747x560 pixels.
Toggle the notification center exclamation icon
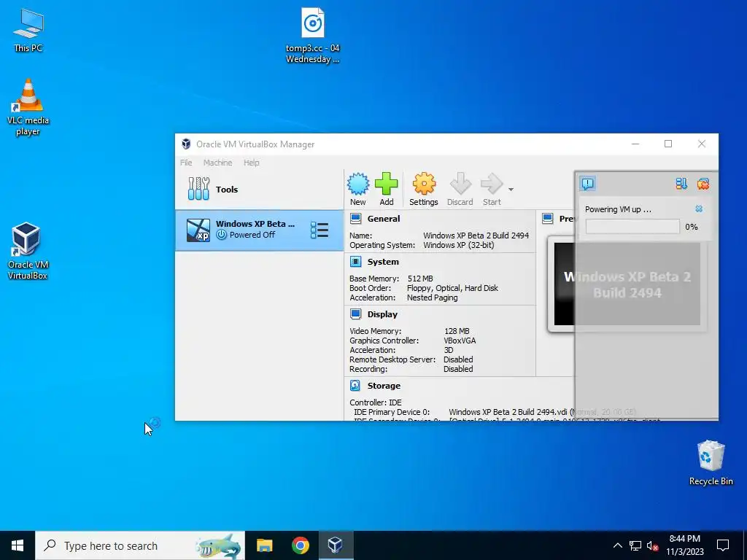click(x=587, y=184)
